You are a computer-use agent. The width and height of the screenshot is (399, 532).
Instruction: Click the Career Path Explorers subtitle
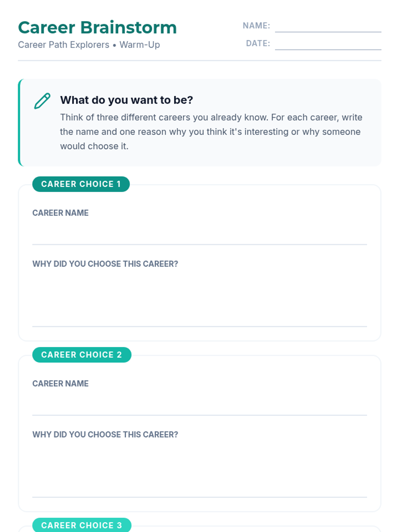pyautogui.click(x=89, y=45)
